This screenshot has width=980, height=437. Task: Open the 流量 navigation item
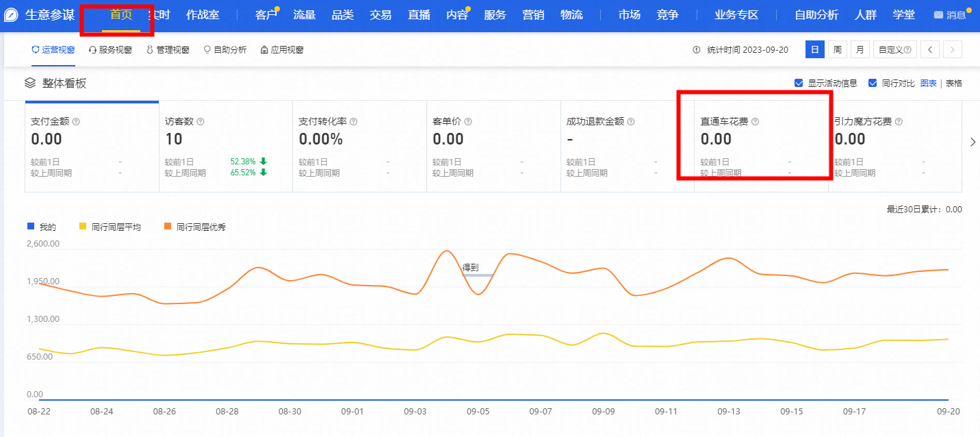304,14
